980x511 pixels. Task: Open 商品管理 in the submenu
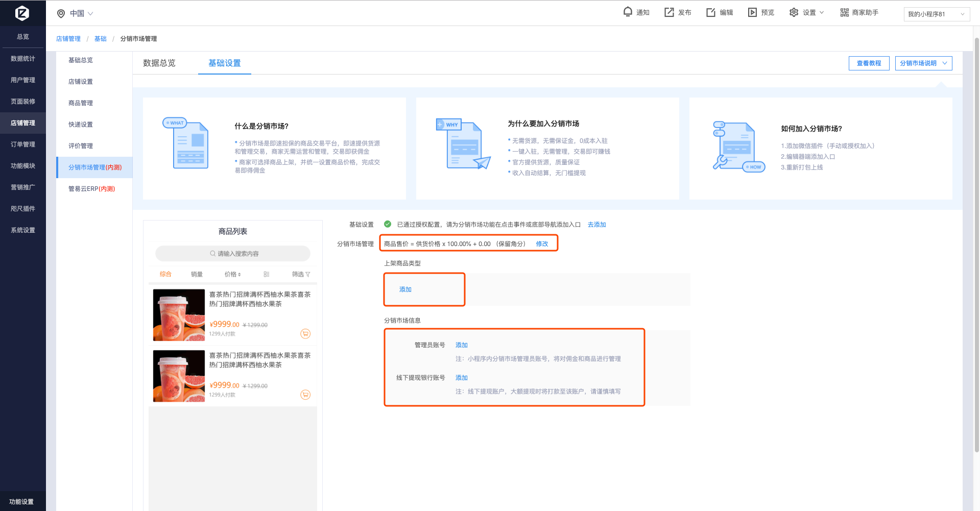[81, 103]
